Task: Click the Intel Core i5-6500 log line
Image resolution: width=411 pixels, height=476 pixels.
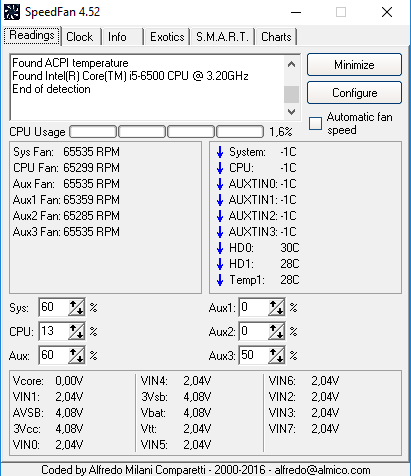Action: 130,76
